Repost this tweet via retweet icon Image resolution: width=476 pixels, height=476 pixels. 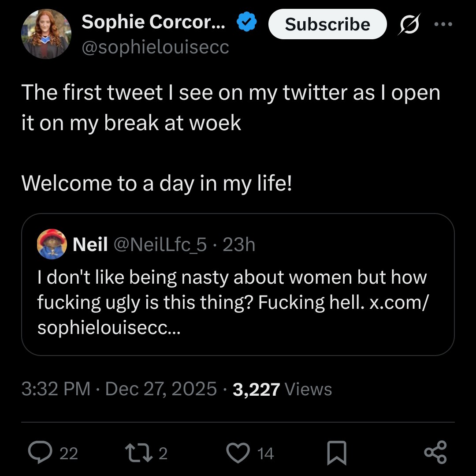pos(136,453)
